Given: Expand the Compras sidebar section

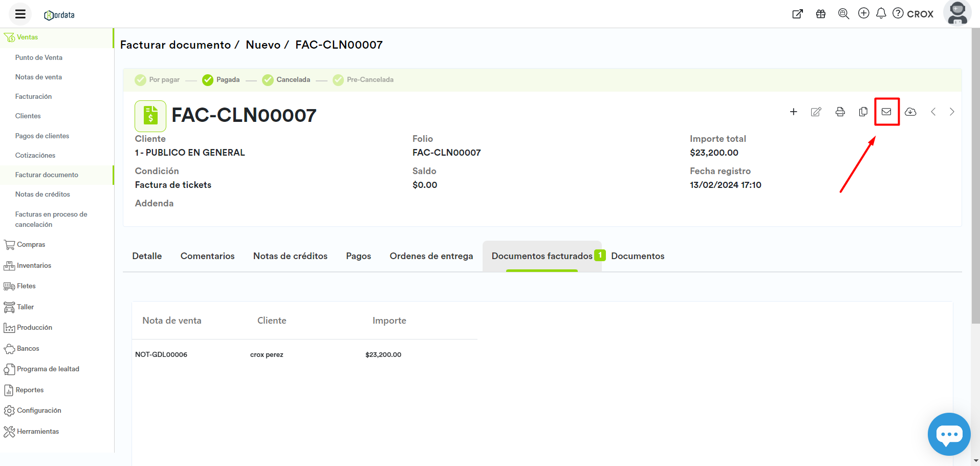Looking at the screenshot, I should (x=31, y=245).
